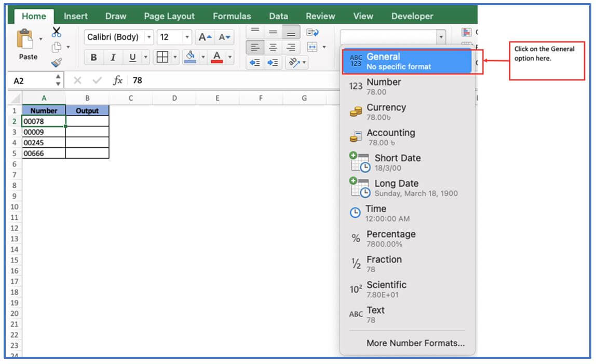This screenshot has width=596, height=364.
Task: Click the Center text alignment icon
Action: (273, 48)
